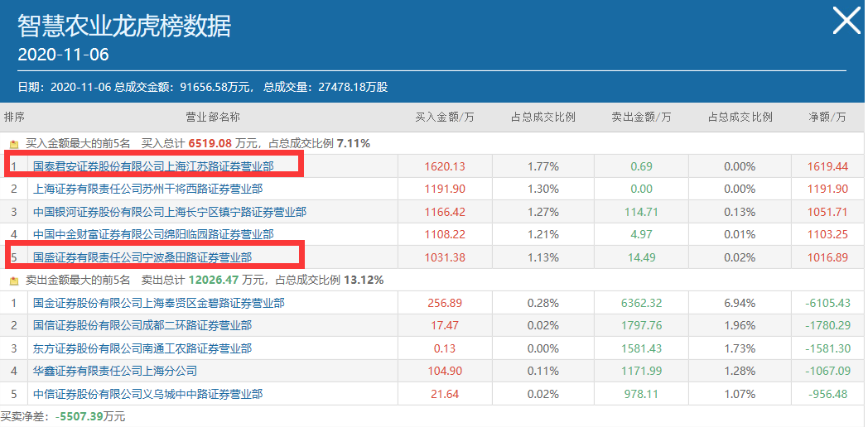868x427 pixels.
Task: Click sell amount 114.71 cell
Action: pyautogui.click(x=641, y=212)
